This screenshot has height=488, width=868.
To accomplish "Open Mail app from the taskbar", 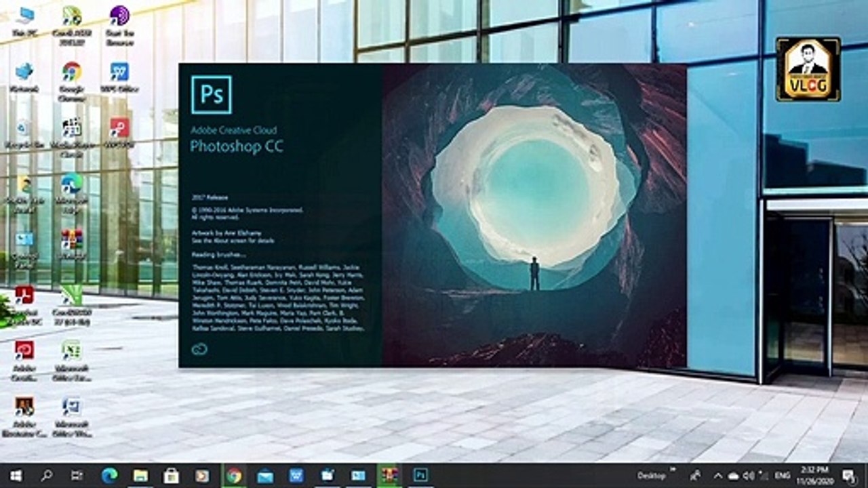I will [x=265, y=475].
